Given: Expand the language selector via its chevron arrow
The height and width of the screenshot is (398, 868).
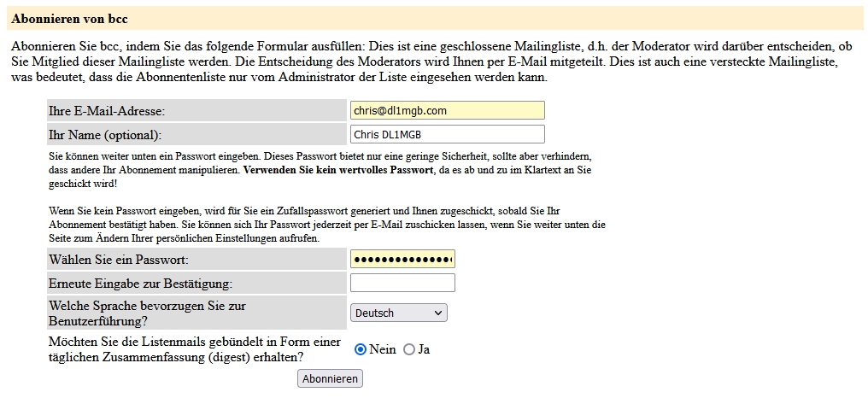Looking at the screenshot, I should point(438,313).
